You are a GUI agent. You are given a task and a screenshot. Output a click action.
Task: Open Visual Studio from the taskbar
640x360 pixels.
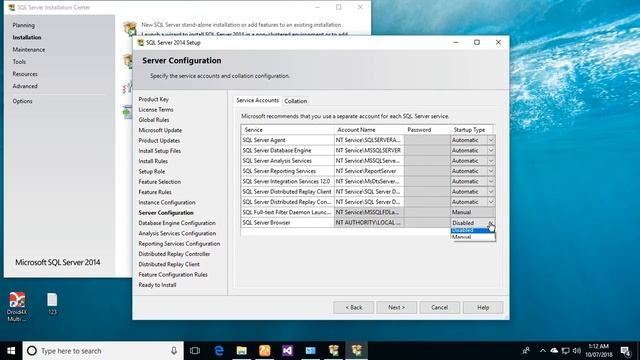[287, 351]
